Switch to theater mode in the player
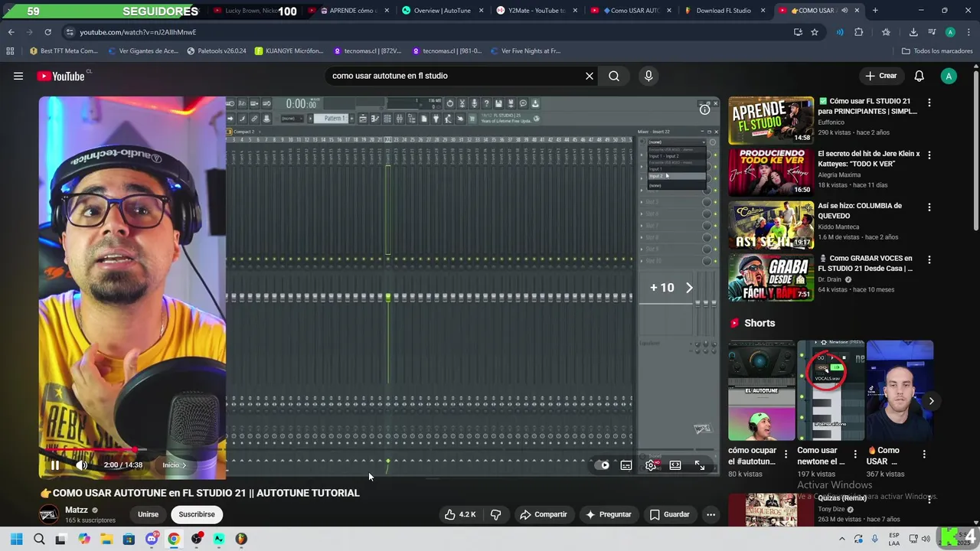 click(x=675, y=465)
